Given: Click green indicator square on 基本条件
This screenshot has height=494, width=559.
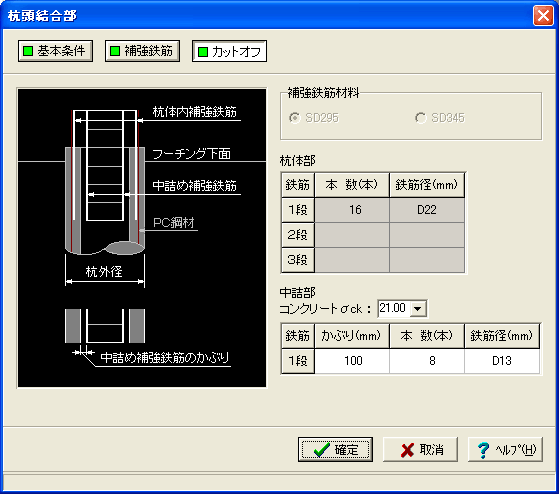Looking at the screenshot, I should pos(28,51).
